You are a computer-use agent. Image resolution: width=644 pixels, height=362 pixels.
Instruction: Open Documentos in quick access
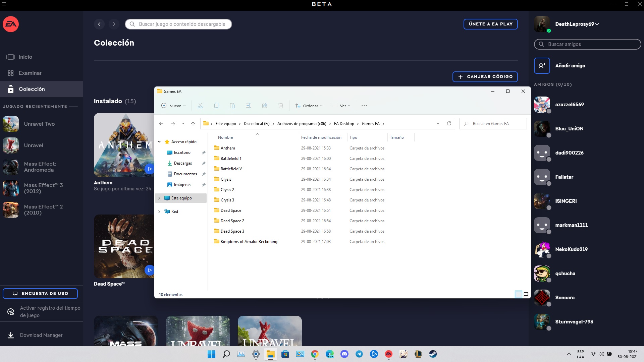point(185,174)
